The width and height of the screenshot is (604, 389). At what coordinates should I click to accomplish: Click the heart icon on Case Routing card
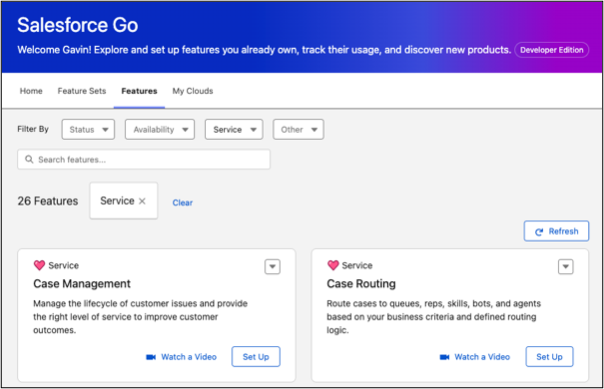[x=333, y=265]
